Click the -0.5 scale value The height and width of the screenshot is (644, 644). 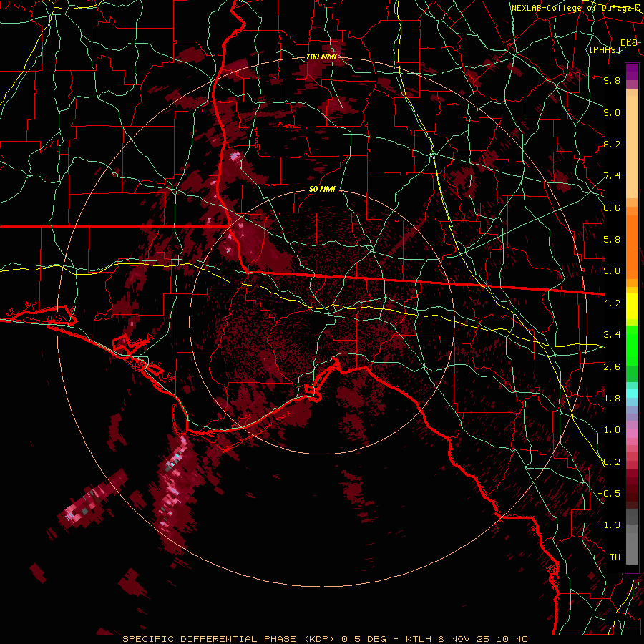click(609, 494)
